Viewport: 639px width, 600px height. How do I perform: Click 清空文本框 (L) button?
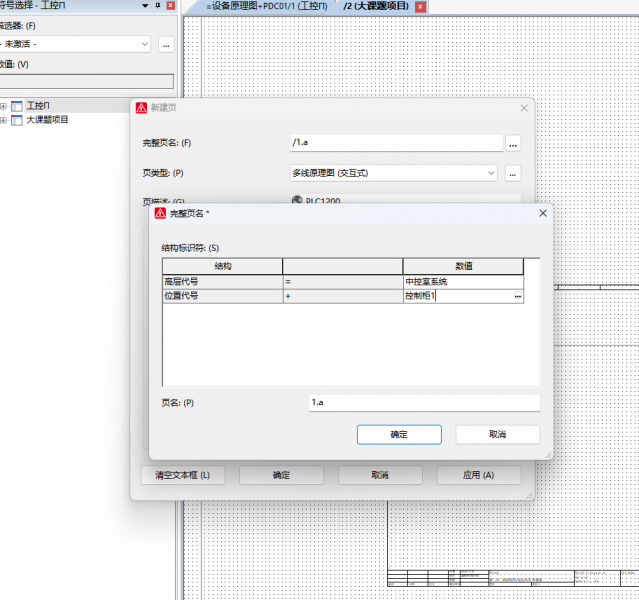click(x=183, y=475)
